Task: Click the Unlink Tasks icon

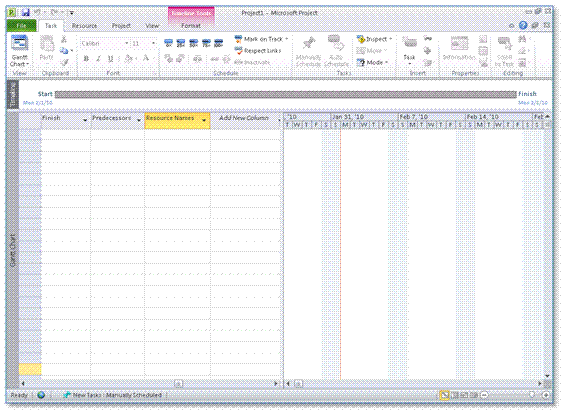Action: pos(226,59)
